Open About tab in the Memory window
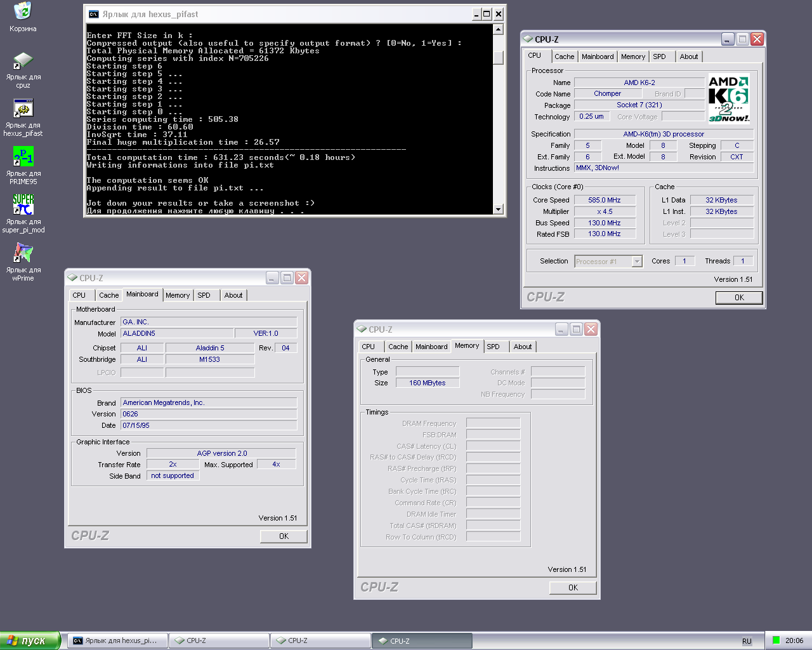Viewport: 812px width, 650px height. [x=523, y=347]
